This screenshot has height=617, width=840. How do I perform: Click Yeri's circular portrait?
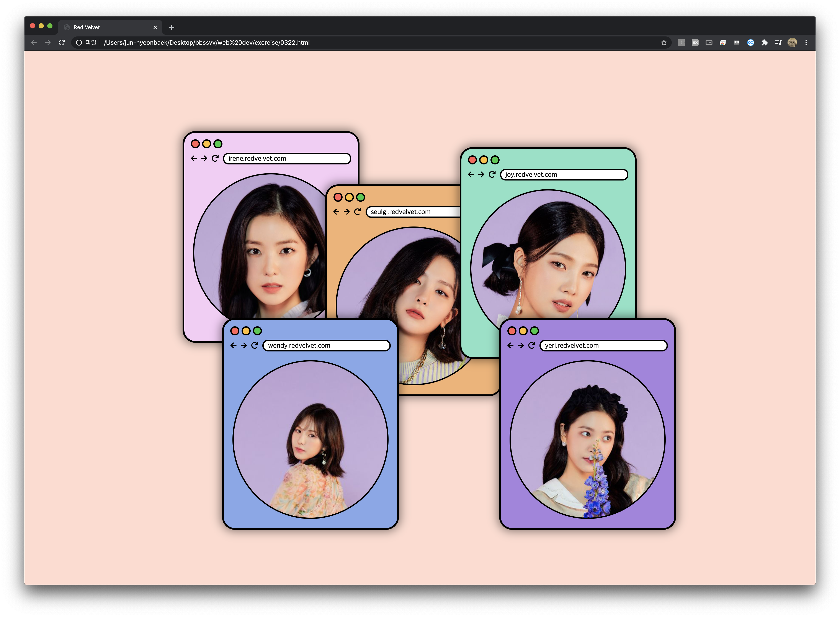587,440
